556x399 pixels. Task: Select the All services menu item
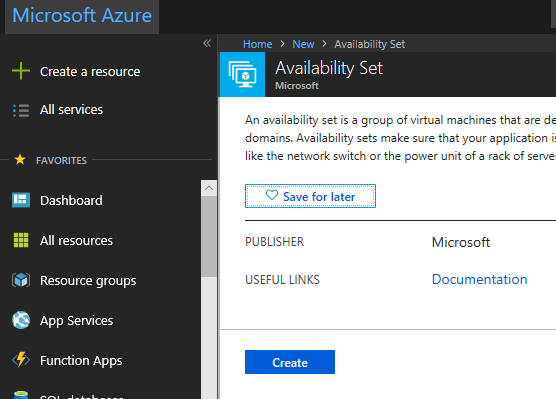click(x=71, y=110)
